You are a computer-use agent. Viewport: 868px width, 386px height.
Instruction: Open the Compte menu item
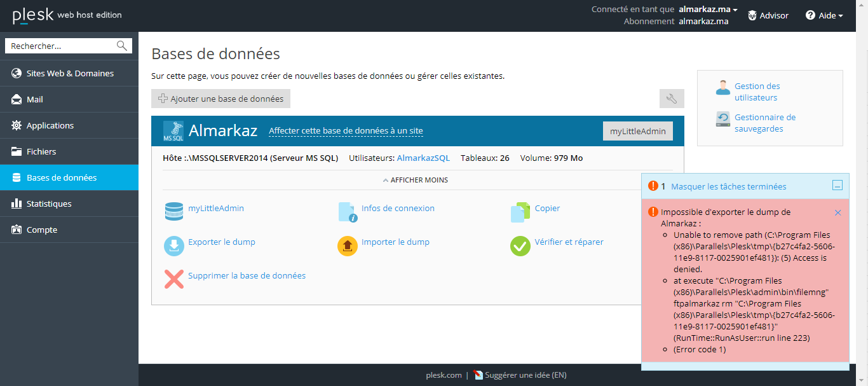[69, 230]
